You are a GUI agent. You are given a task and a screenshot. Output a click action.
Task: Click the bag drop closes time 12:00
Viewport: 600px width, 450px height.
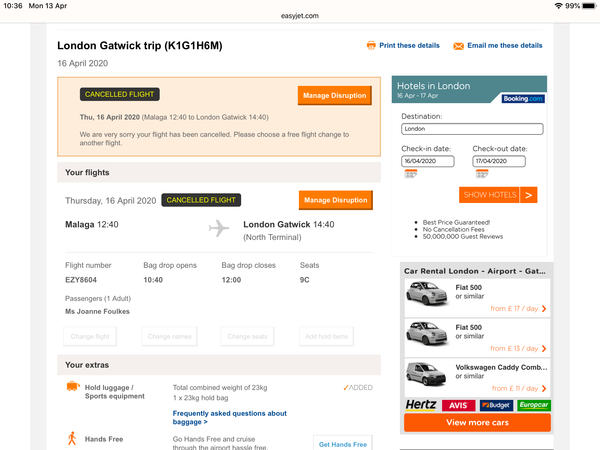(231, 280)
